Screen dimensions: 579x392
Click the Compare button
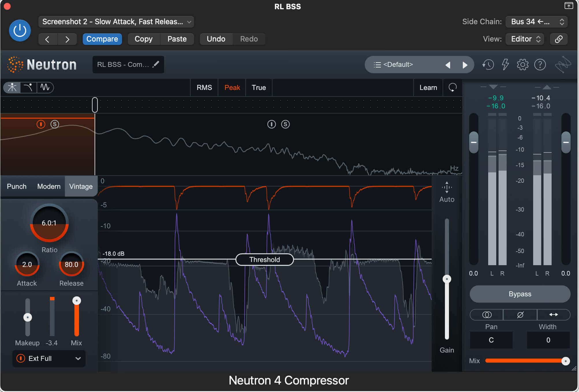pos(102,39)
